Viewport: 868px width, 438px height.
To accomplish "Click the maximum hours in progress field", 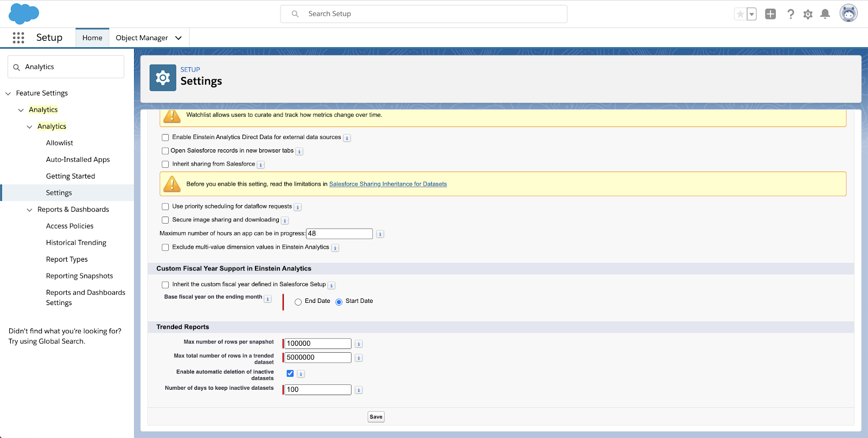I will pos(340,234).
